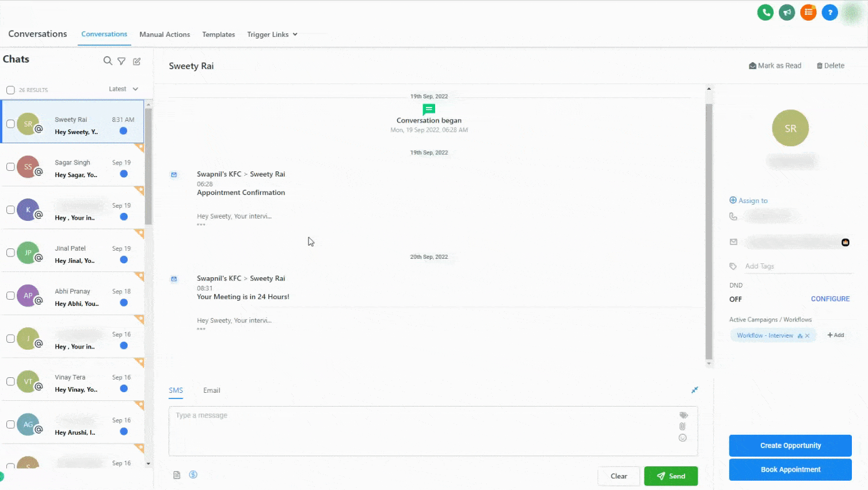868x490 pixels.
Task: Check the Jinal Patel chat checkbox
Action: point(10,252)
